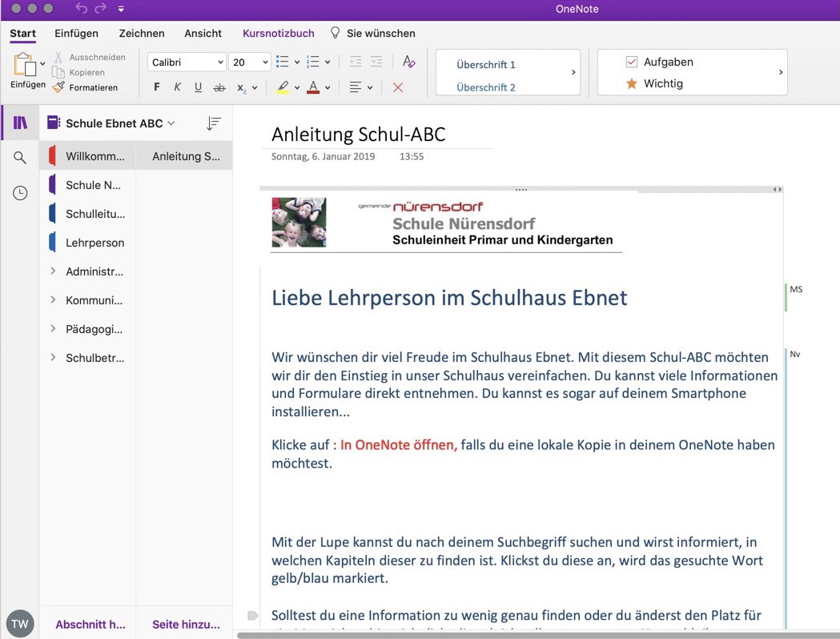Apply yellow text highlight color
The height and width of the screenshot is (639, 840).
pyautogui.click(x=283, y=86)
